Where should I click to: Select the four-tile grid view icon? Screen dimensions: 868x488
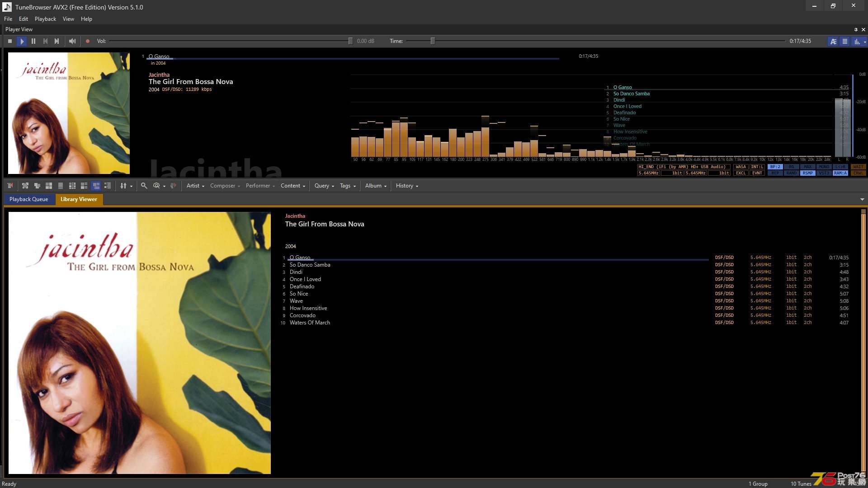[49, 186]
